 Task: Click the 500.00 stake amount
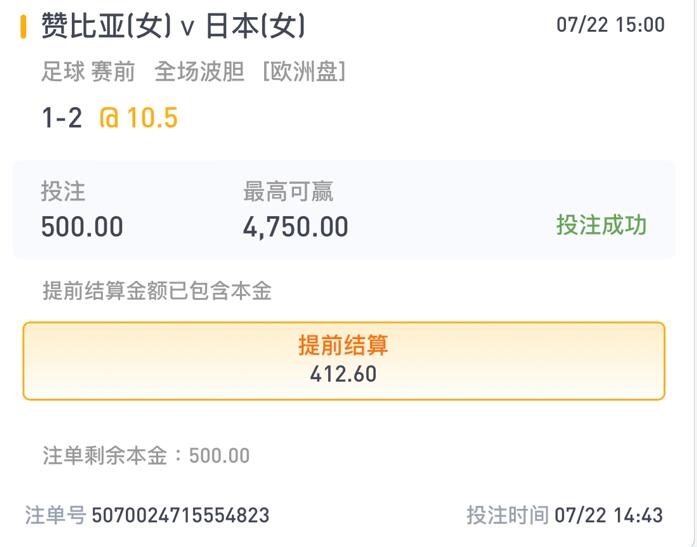point(82,227)
